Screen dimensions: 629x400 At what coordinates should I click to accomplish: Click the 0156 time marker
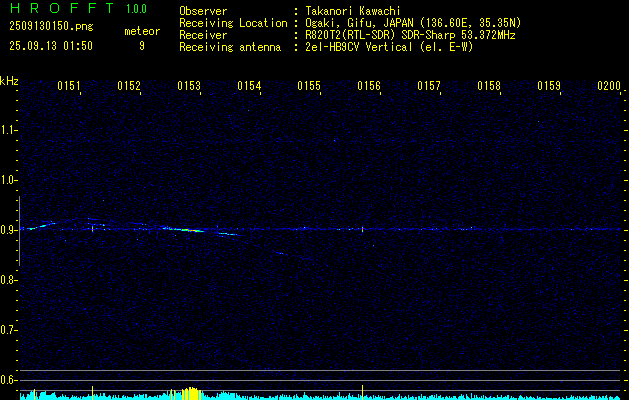click(369, 86)
